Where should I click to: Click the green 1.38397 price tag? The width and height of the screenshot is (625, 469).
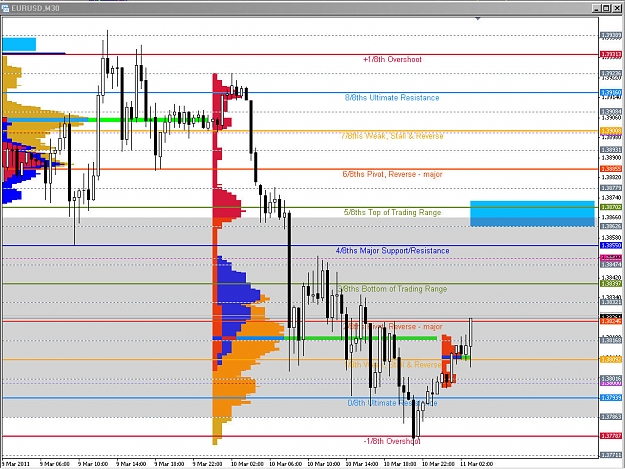tap(611, 284)
